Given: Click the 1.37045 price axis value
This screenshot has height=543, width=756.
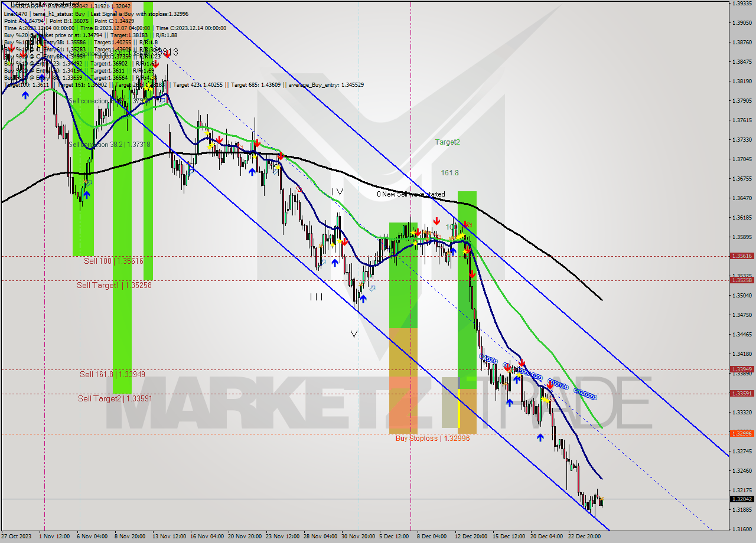Looking at the screenshot, I should point(742,159).
